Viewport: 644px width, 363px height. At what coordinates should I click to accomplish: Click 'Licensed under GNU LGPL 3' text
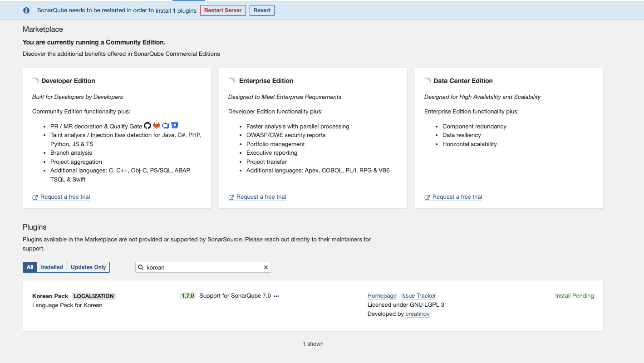406,305
